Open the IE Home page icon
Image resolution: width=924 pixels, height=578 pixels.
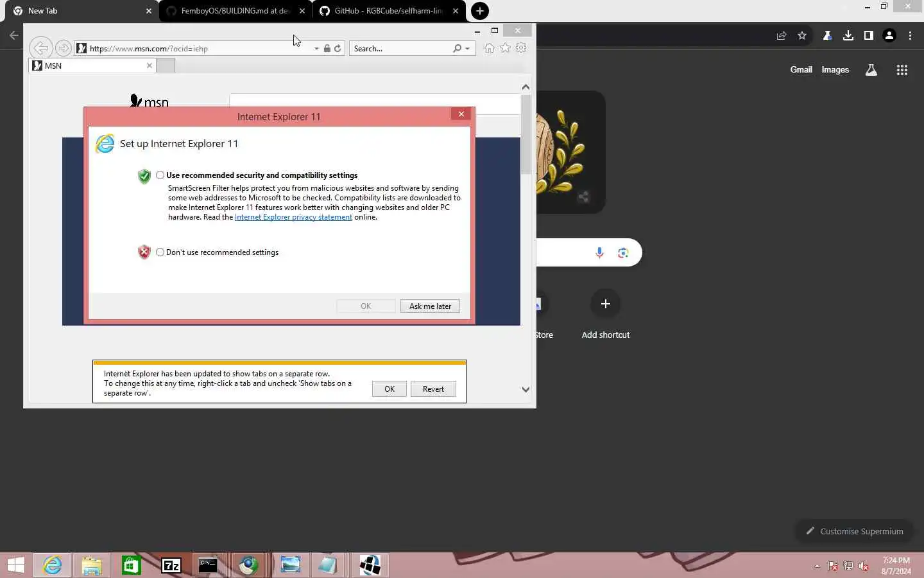pyautogui.click(x=490, y=48)
